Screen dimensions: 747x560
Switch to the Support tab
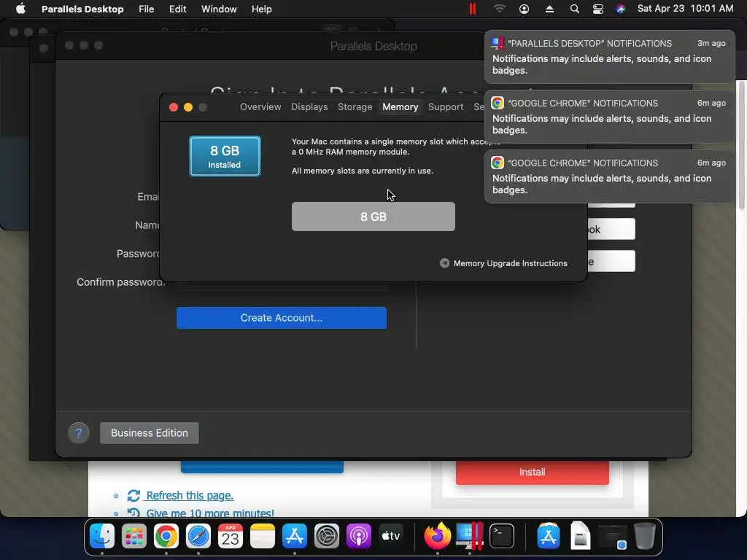[x=446, y=106]
